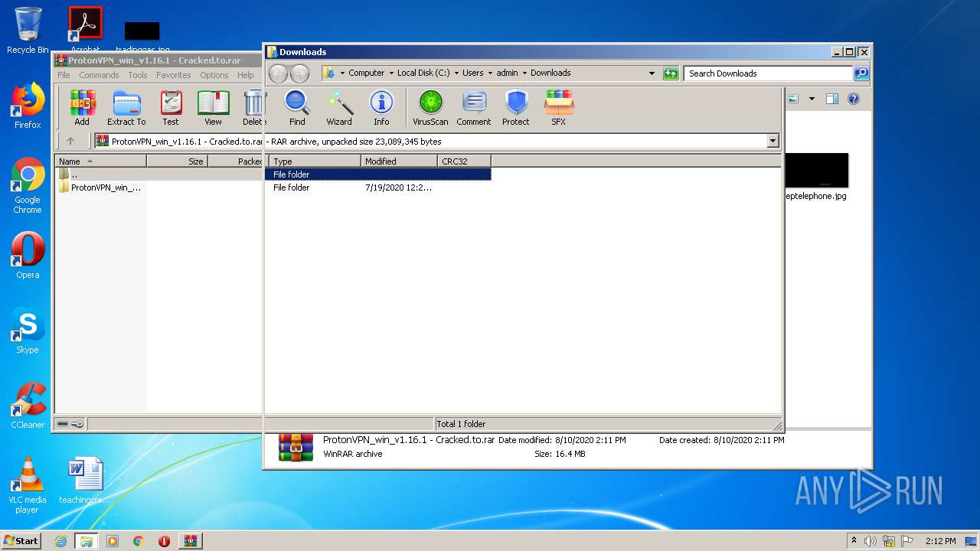Open the File menu in WinRAR

(x=64, y=75)
